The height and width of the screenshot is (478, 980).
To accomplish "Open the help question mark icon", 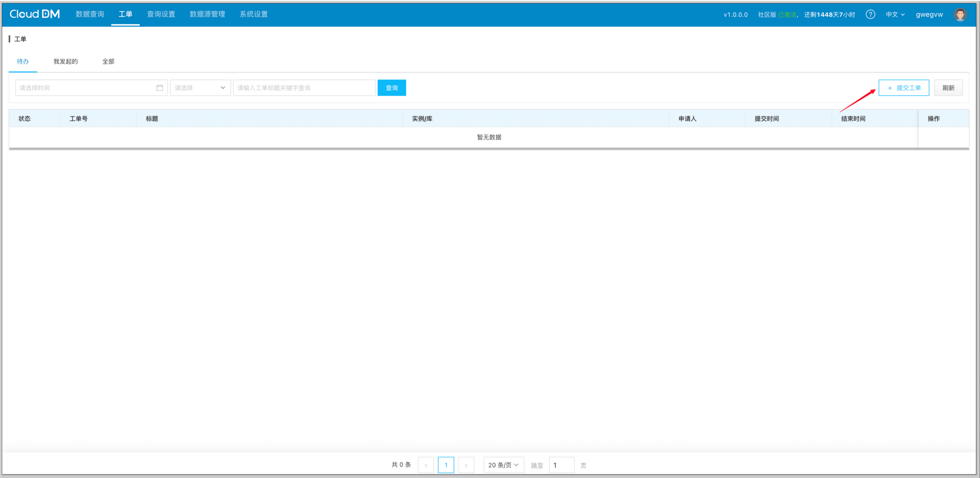I will click(870, 15).
